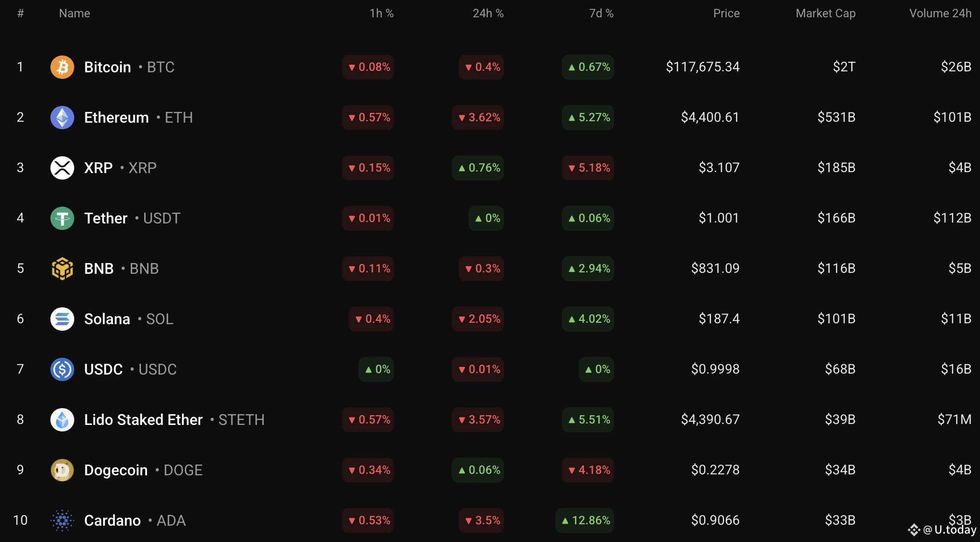Click the Tether green coin icon
Screen dimensions: 980x542
pos(62,218)
